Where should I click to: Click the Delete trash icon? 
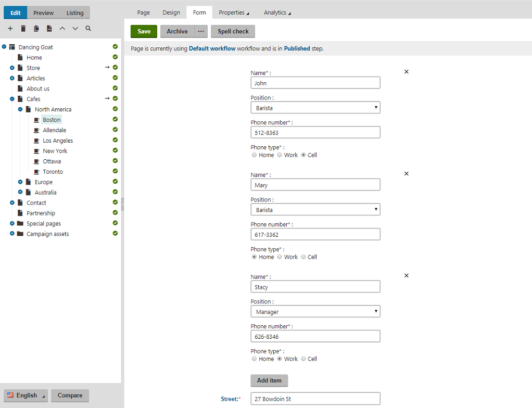coord(23,29)
